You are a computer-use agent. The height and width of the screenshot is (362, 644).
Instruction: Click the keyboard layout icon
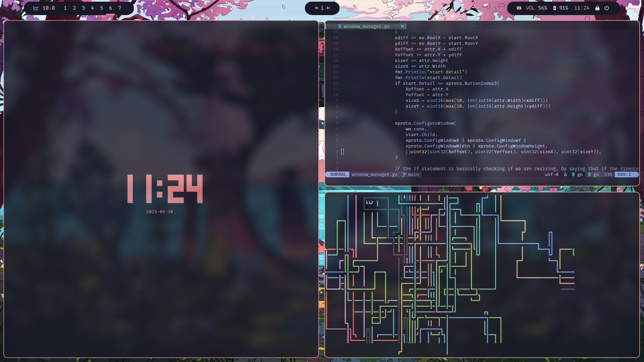click(519, 8)
